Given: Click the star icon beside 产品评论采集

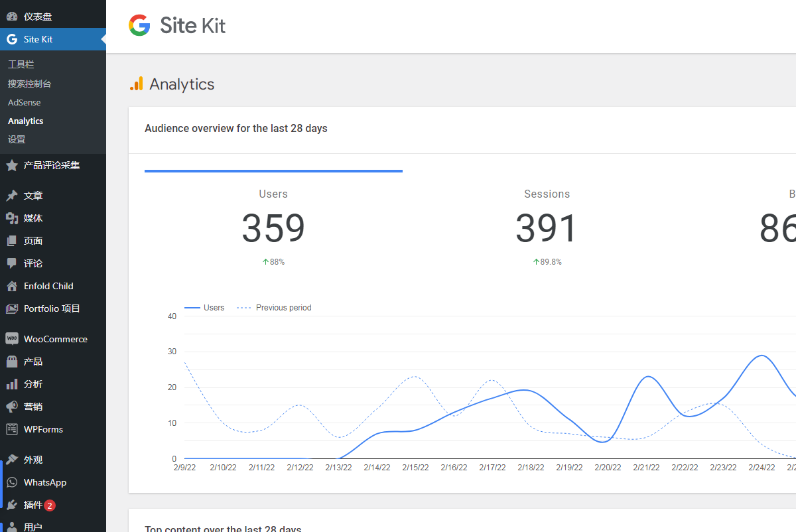Looking at the screenshot, I should pyautogui.click(x=12, y=165).
